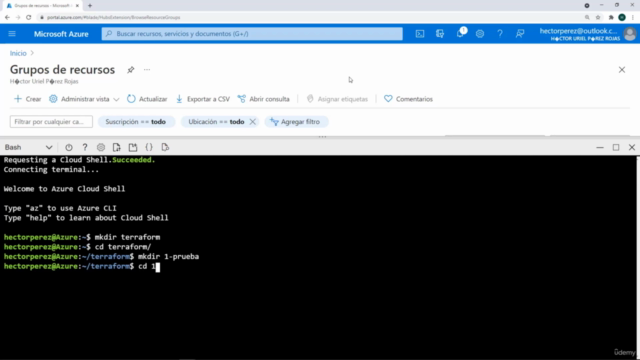Screen dimensions: 640x360
Task: Open Cloud Shell help question mark
Action: point(85,147)
